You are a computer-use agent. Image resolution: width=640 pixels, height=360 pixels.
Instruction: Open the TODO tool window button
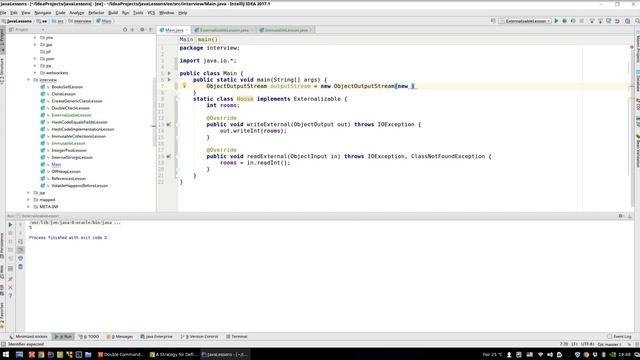[89, 336]
